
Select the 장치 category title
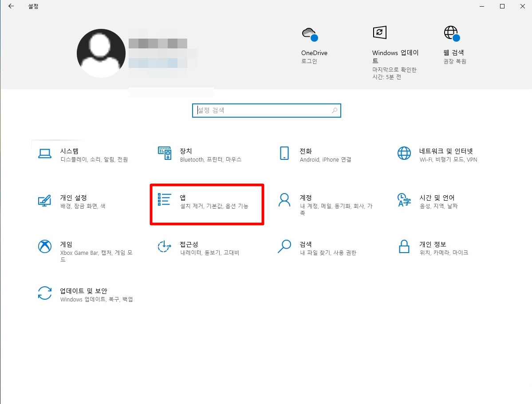[x=186, y=151]
